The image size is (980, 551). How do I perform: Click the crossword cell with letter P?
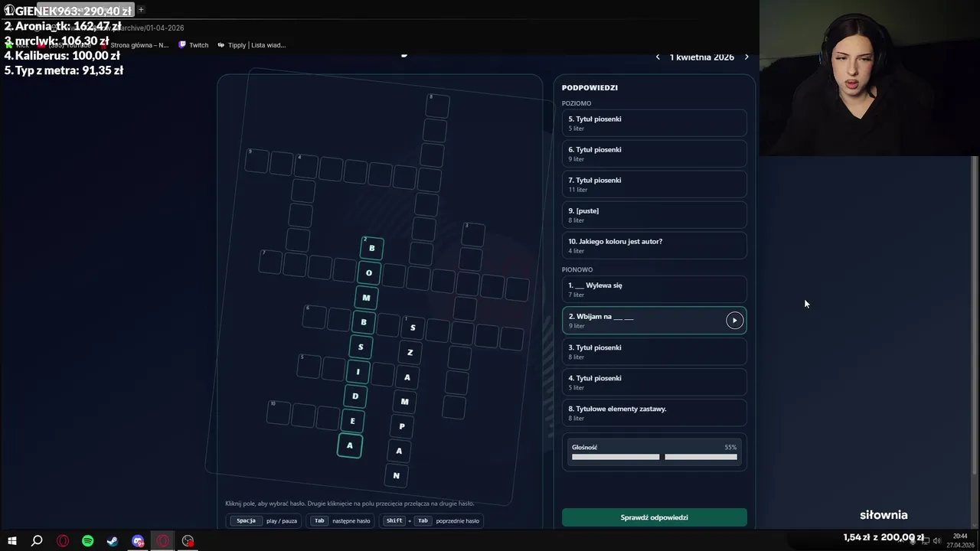402,426
